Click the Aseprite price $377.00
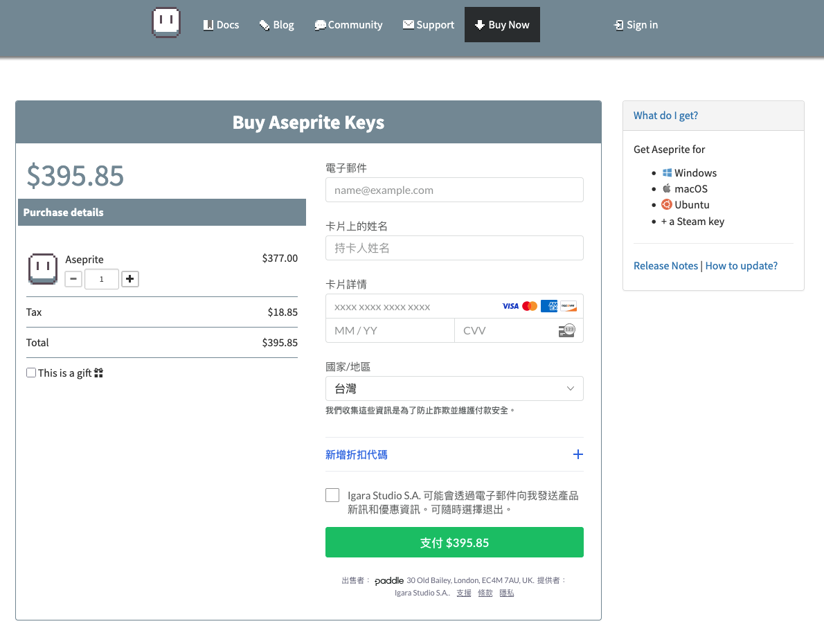Image resolution: width=824 pixels, height=644 pixels. click(x=280, y=258)
